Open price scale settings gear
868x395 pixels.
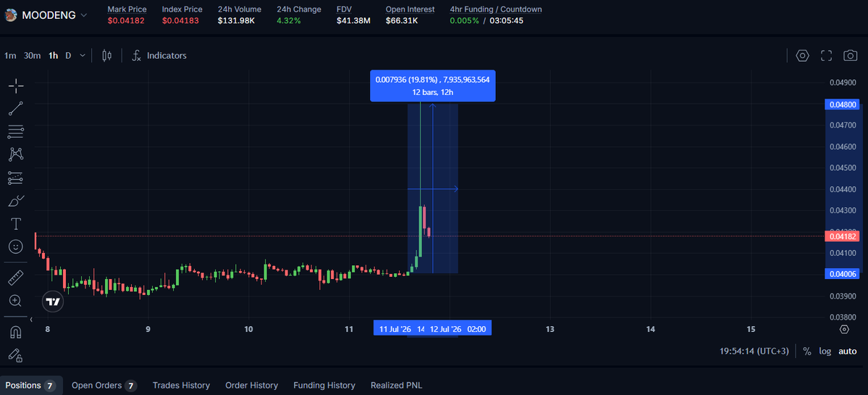[844, 329]
